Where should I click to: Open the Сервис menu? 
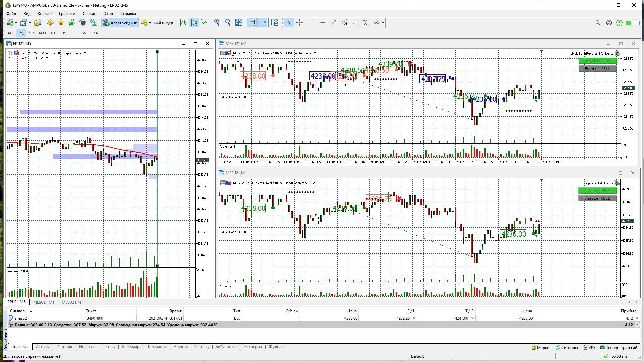coord(89,14)
